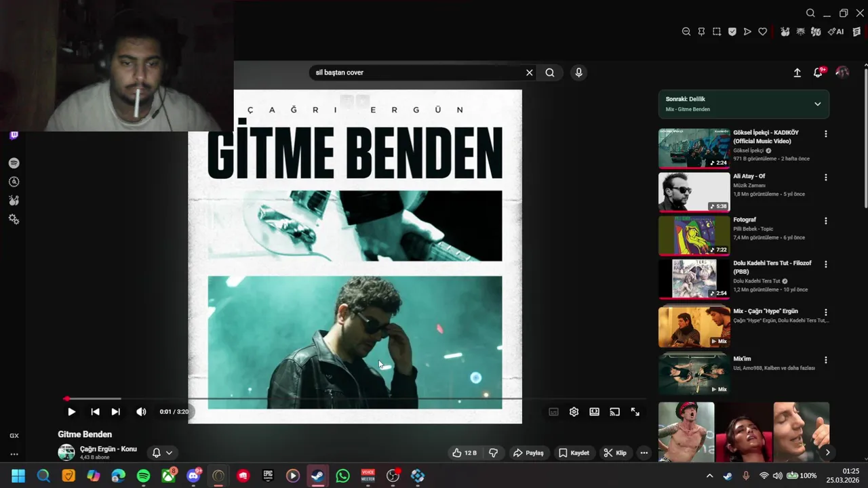Open options for Dolu Kadehi Ters Tut - Filozof

pos(825,264)
